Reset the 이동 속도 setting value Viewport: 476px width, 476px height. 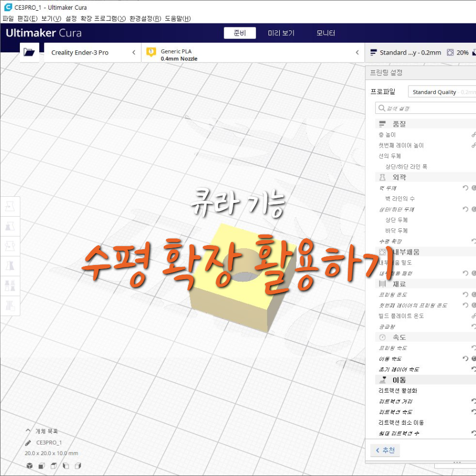click(x=465, y=359)
